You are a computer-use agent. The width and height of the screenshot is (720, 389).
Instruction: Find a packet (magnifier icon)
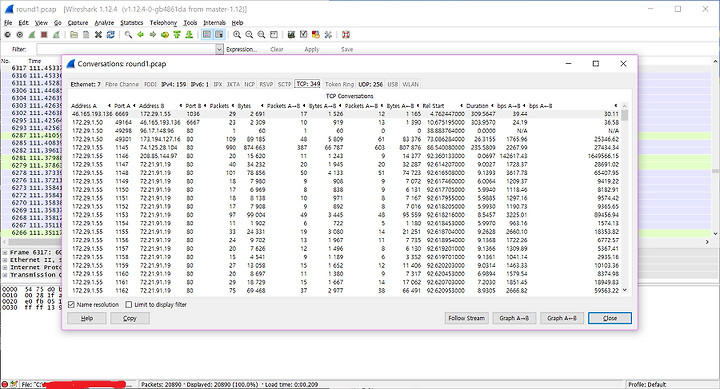(x=128, y=34)
